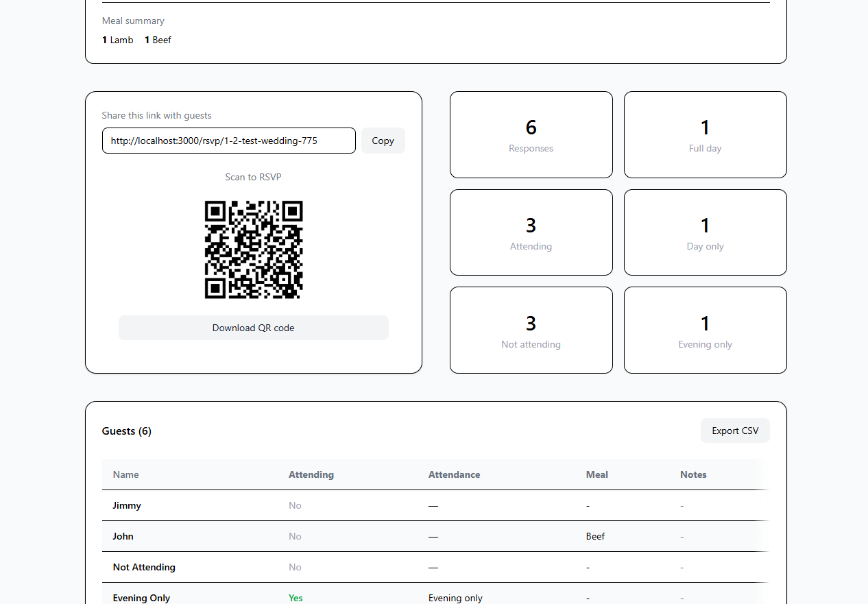The image size is (868, 604).
Task: Click the Name column header
Action: [125, 474]
